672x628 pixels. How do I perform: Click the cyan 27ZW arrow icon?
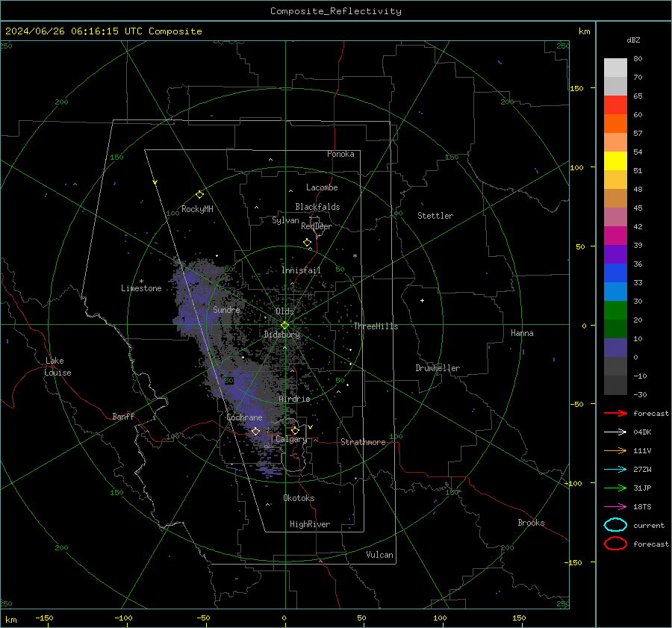[615, 470]
